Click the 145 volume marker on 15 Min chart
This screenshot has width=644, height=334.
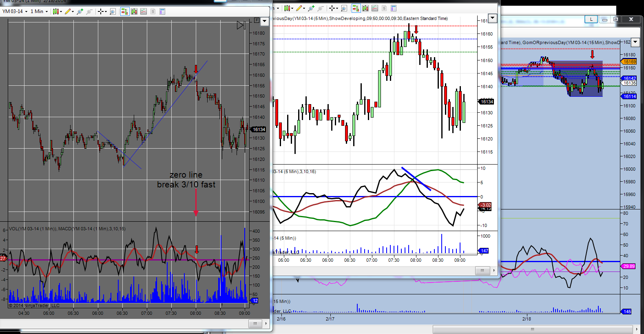627,312
